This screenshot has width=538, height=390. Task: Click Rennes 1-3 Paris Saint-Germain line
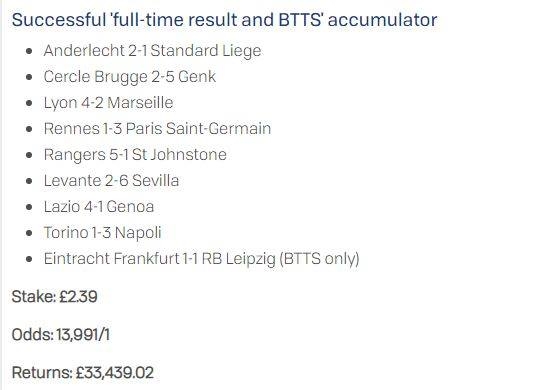click(x=157, y=129)
